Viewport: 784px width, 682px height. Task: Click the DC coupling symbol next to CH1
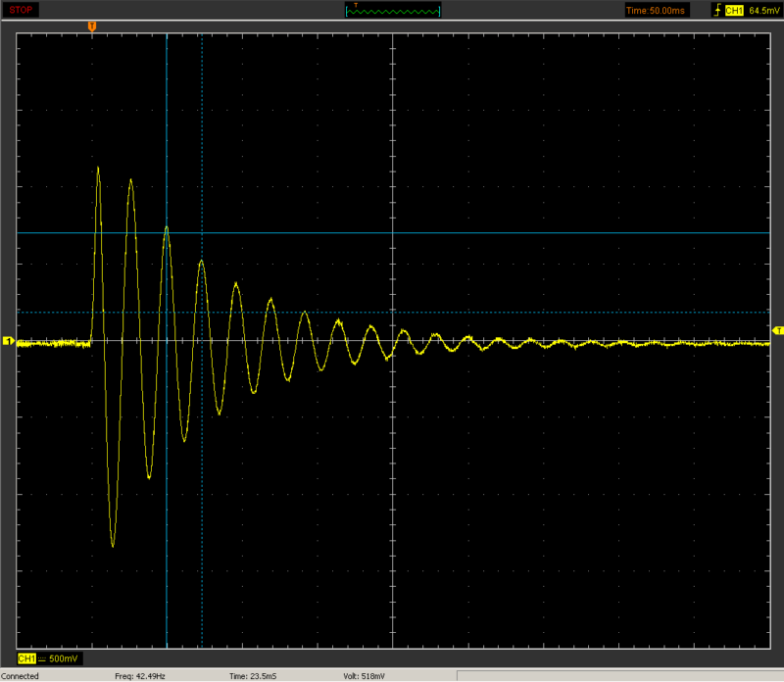click(42, 659)
